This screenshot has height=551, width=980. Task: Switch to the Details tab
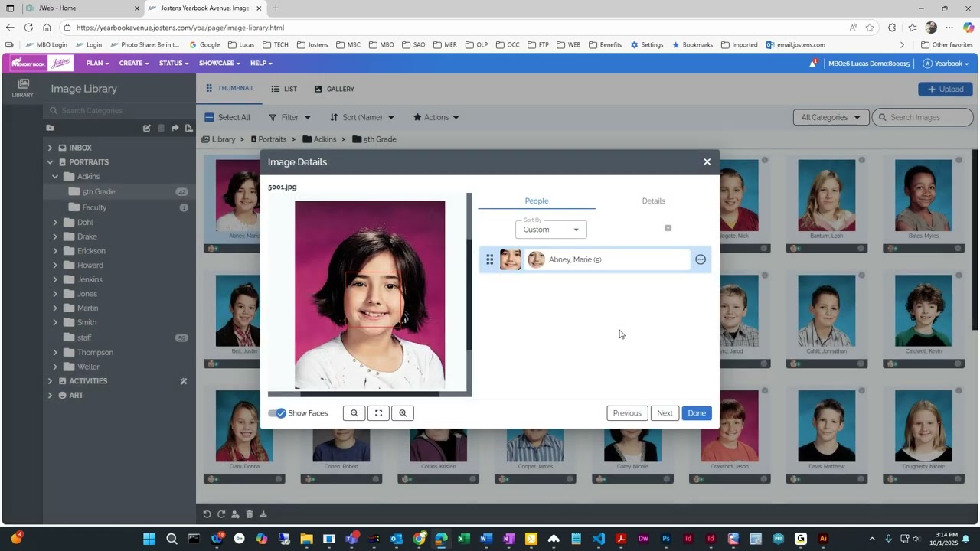click(x=653, y=201)
